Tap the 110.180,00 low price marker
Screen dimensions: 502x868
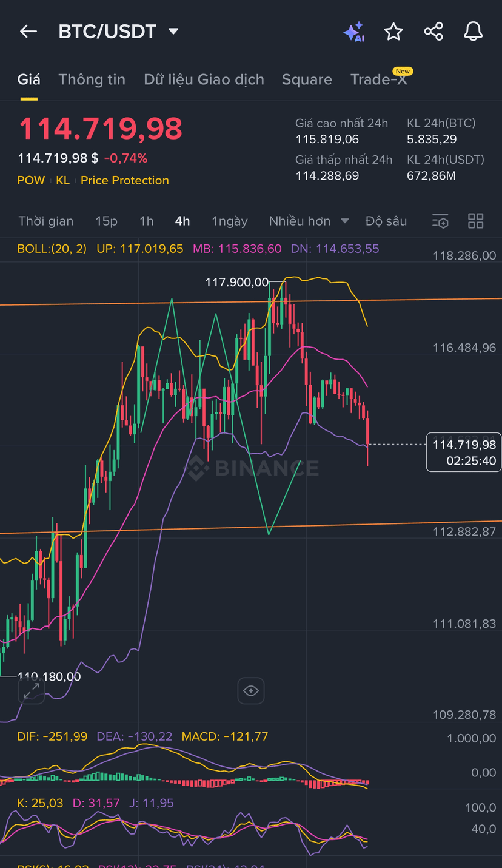click(49, 676)
